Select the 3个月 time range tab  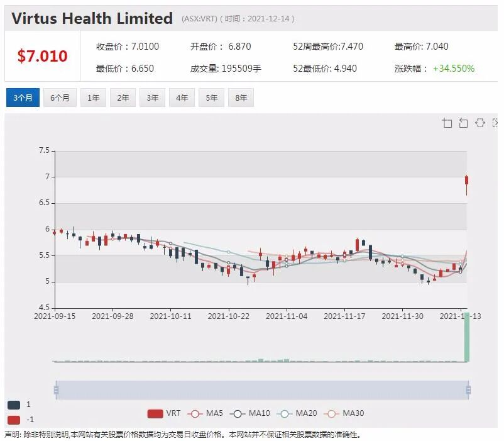(x=23, y=98)
